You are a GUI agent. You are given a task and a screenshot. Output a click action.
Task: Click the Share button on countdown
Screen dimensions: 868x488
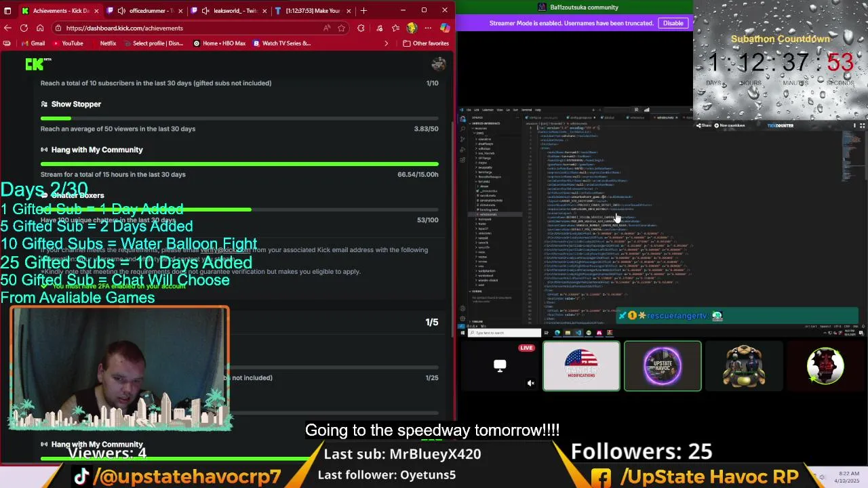705,125
